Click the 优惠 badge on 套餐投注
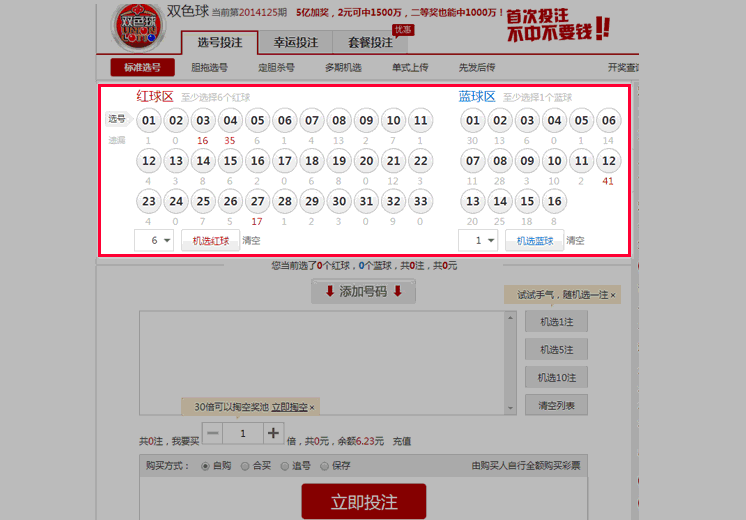 click(x=403, y=29)
